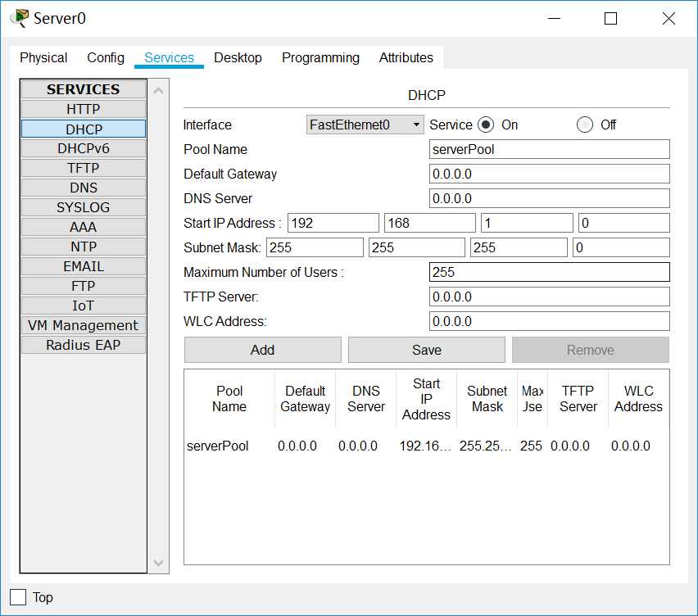This screenshot has height=616, width=698.
Task: Click the Max User column header
Action: (533, 399)
